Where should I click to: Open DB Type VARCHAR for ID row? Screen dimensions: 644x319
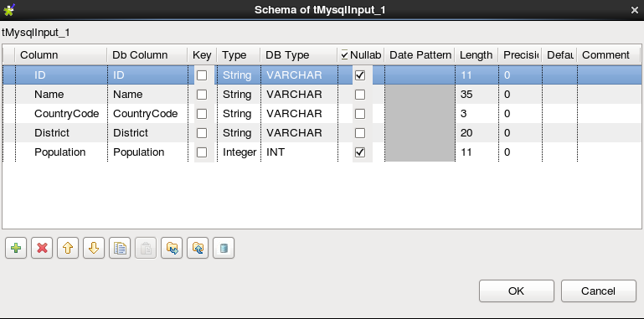[x=299, y=75]
